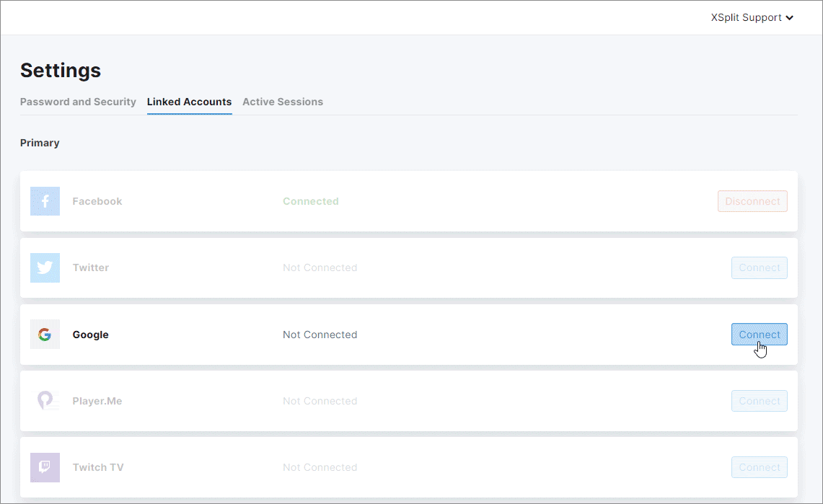The image size is (823, 504).
Task: Connect the Google account
Action: click(759, 334)
